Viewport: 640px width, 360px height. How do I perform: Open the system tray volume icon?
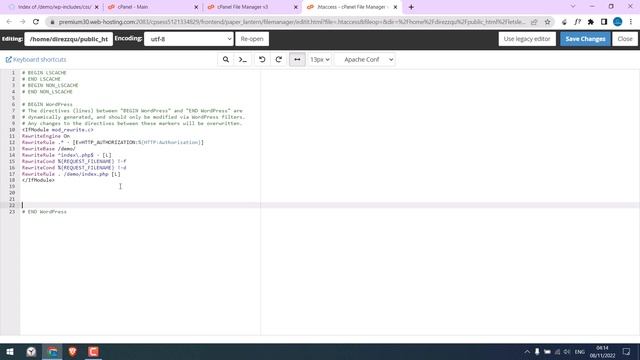567,352
